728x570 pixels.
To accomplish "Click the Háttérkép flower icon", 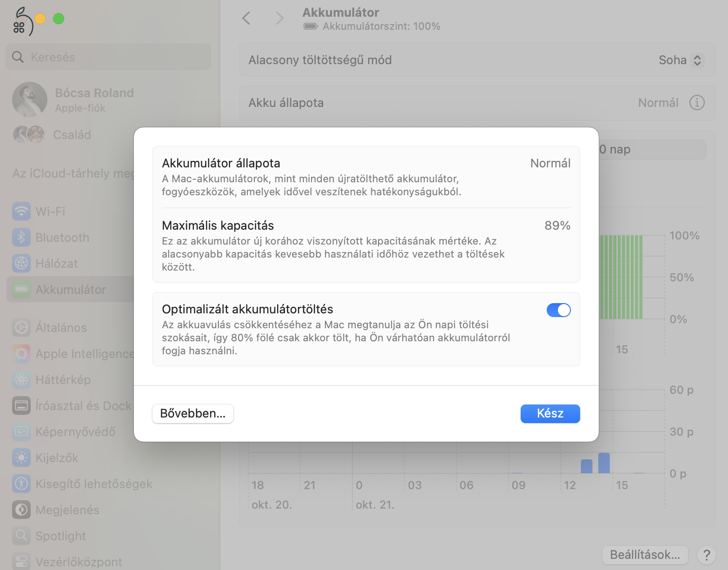I will [21, 379].
